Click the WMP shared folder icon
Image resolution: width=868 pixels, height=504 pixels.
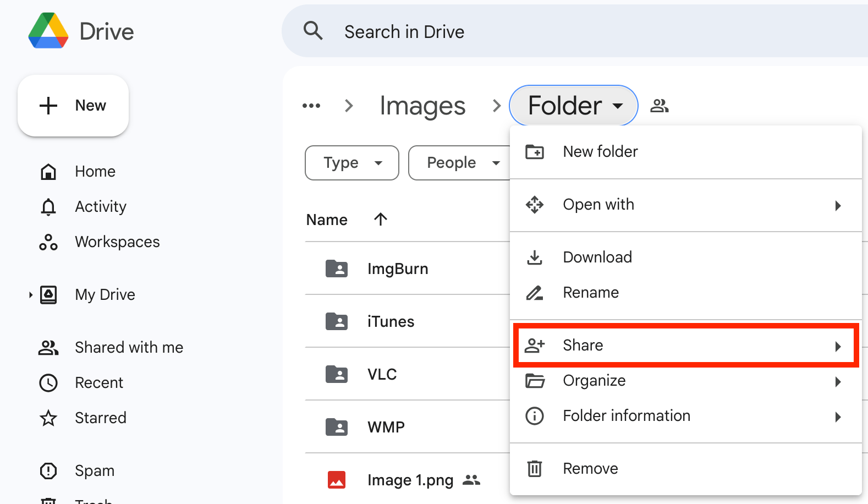point(337,427)
